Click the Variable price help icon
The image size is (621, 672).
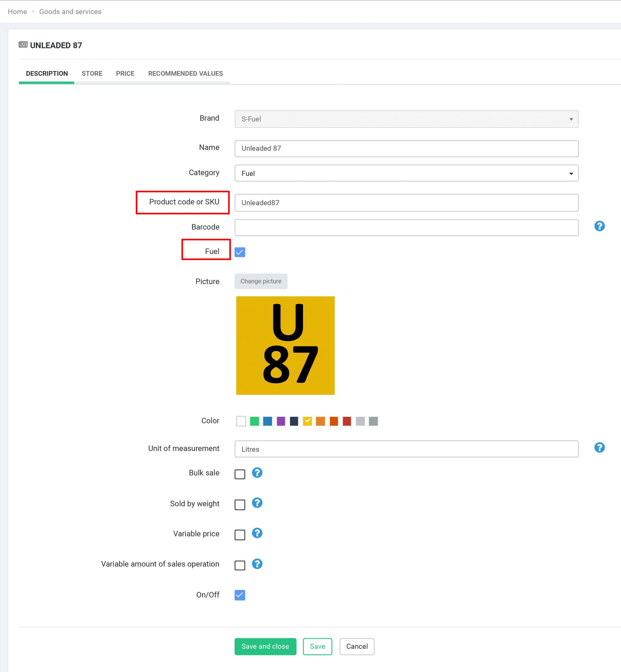(x=257, y=533)
